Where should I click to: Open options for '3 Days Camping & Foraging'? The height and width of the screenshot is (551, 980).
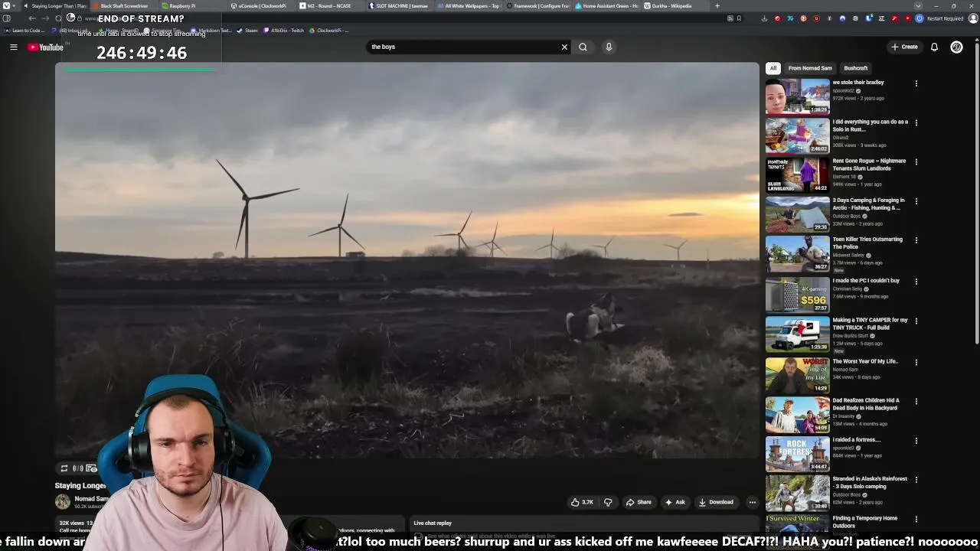[916, 201]
